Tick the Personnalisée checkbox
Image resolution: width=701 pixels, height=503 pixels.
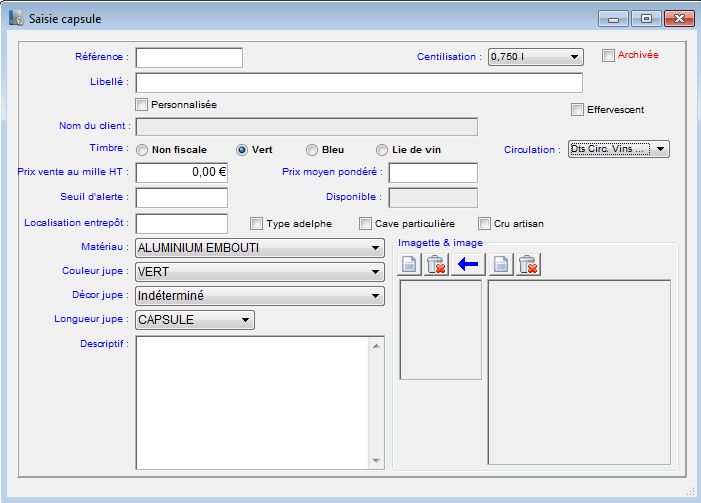(142, 104)
